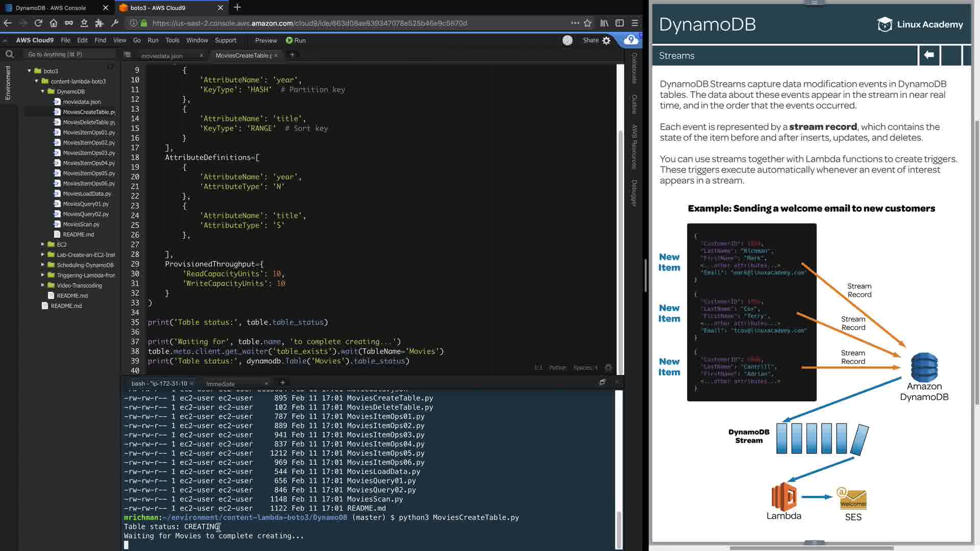Switch to the moviedata.json tab
The image size is (980, 551).
(162, 56)
